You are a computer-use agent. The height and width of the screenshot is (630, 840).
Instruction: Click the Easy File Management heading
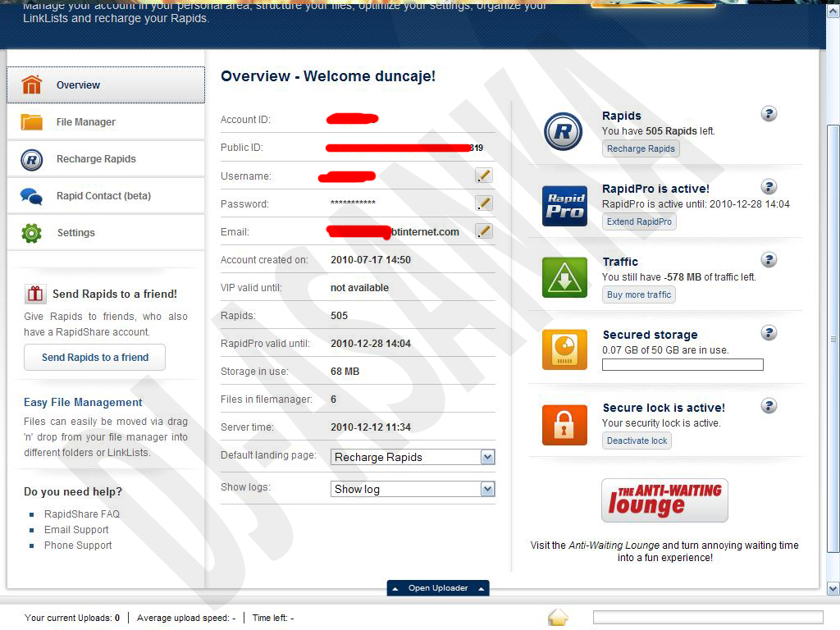(x=83, y=402)
